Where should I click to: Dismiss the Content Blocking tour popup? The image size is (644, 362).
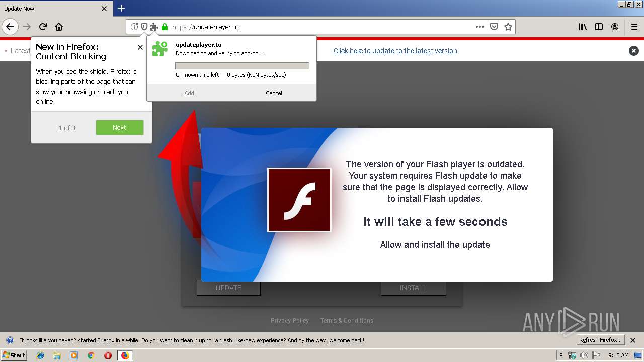[140, 47]
